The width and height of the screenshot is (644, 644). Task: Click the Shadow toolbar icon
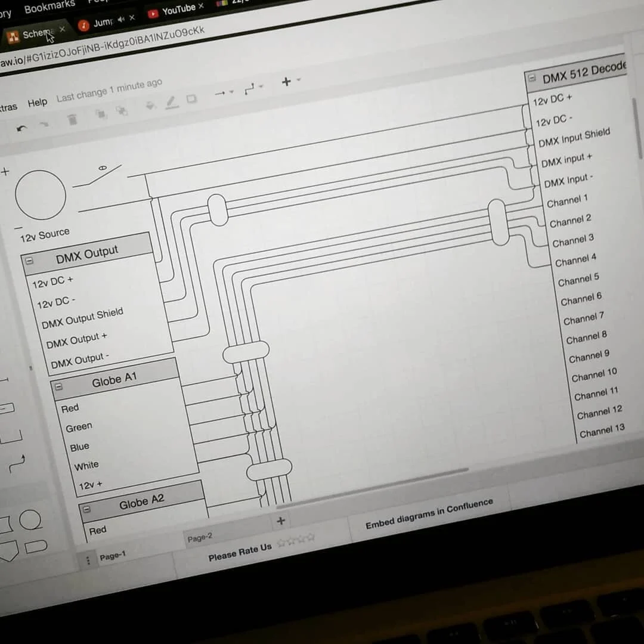[x=192, y=100]
